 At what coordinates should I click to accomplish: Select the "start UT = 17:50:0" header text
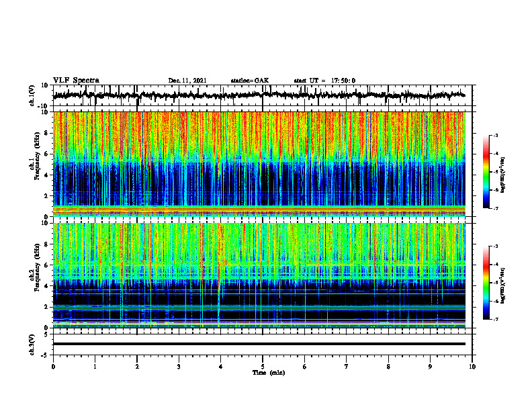tap(324, 81)
